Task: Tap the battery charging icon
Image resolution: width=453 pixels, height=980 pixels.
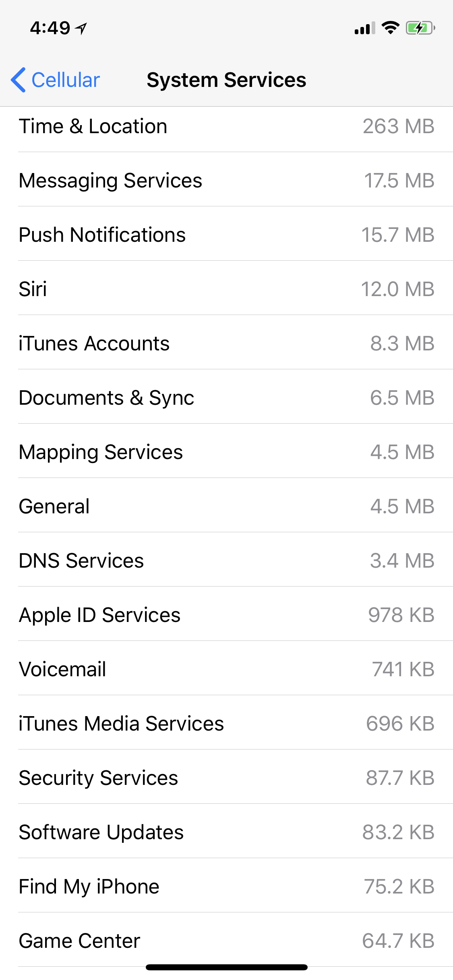Action: coord(420,28)
